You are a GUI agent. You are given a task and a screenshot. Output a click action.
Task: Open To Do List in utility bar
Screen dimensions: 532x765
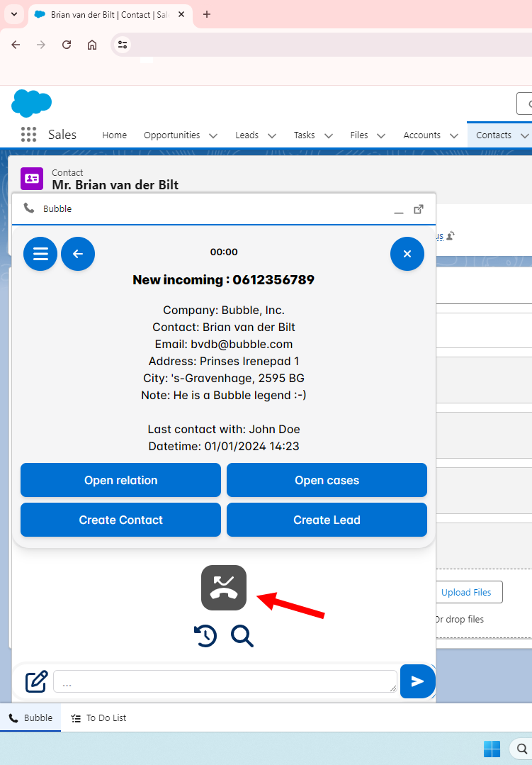click(x=99, y=717)
